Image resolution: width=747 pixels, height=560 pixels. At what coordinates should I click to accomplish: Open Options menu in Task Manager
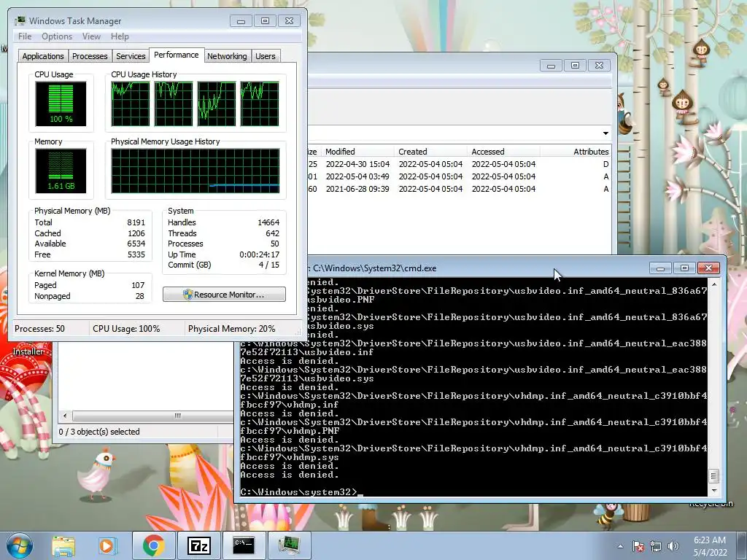pos(57,36)
